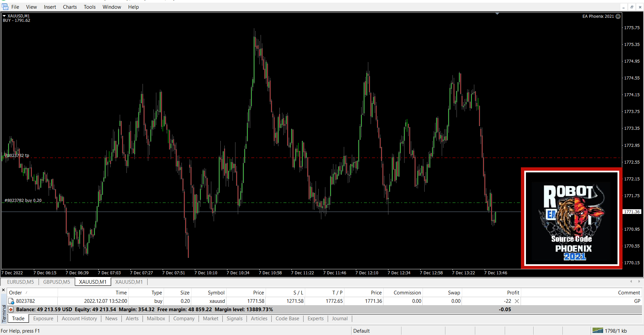Click the order 8023782 document icon
This screenshot has width=644, height=335.
coord(11,301)
